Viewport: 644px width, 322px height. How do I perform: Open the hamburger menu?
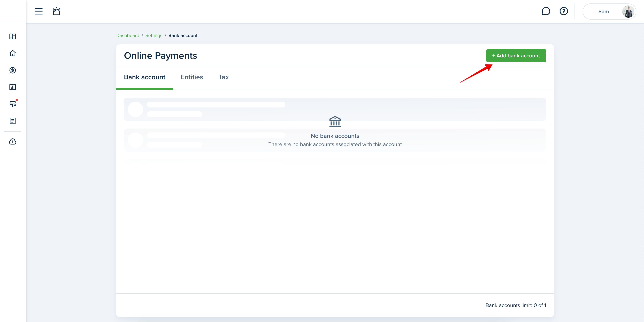(39, 11)
